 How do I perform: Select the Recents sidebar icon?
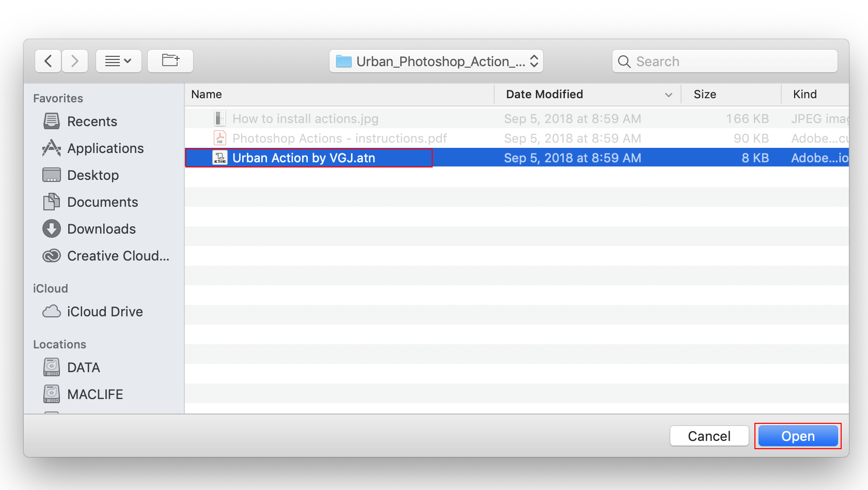coord(92,121)
